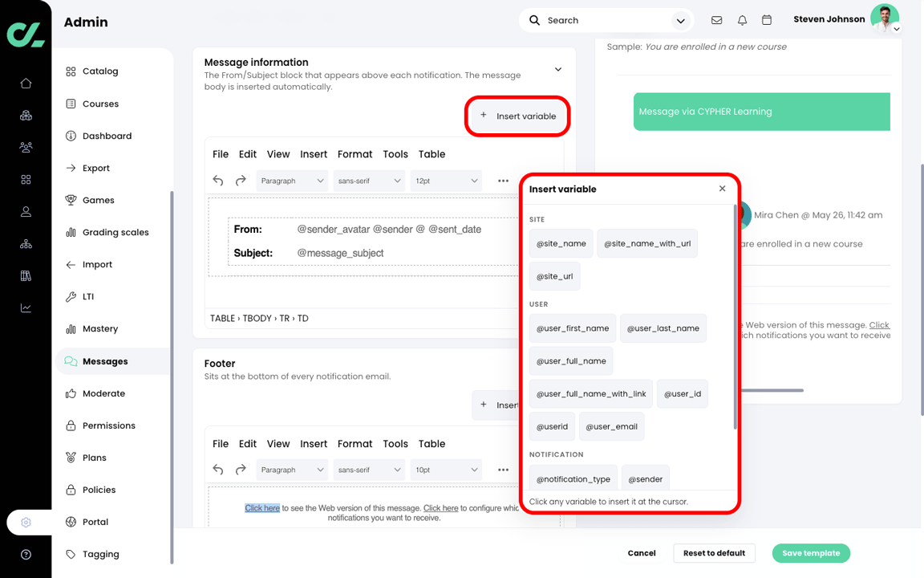Open Format menu in Message information editor
Viewport: 924px width, 578px height.
[x=355, y=154]
